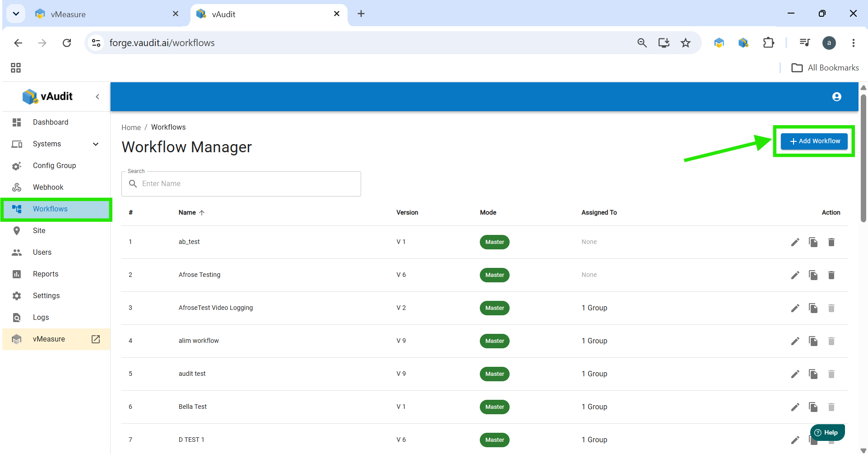Viewport: 868px width, 454px height.
Task: Open the apps grid shortcut
Action: [x=16, y=68]
